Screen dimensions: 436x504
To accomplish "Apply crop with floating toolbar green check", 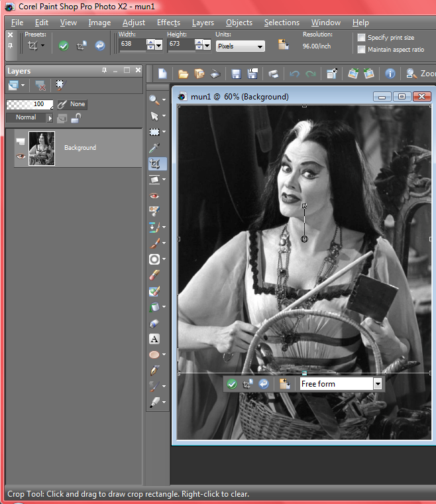I will coord(232,384).
